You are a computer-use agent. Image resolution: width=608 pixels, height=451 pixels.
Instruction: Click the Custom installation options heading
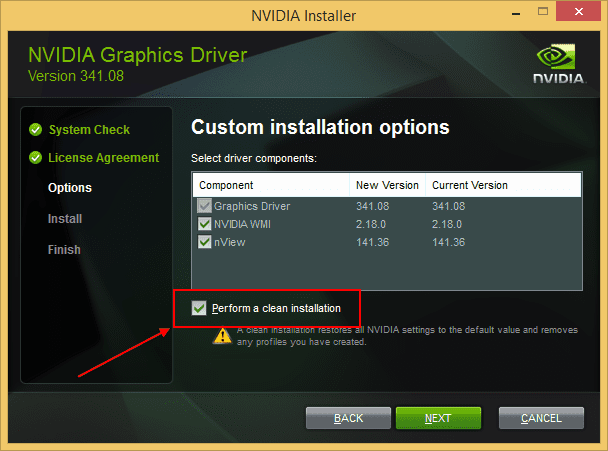(320, 127)
